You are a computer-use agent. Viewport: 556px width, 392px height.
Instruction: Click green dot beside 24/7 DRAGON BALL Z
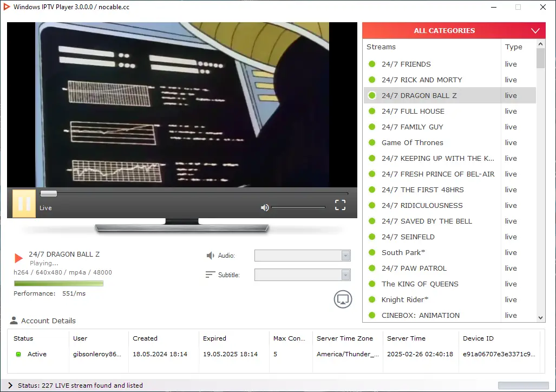pyautogui.click(x=372, y=95)
